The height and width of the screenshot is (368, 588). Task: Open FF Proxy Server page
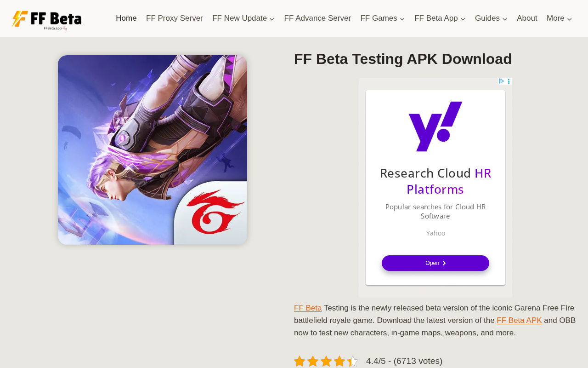point(175,18)
